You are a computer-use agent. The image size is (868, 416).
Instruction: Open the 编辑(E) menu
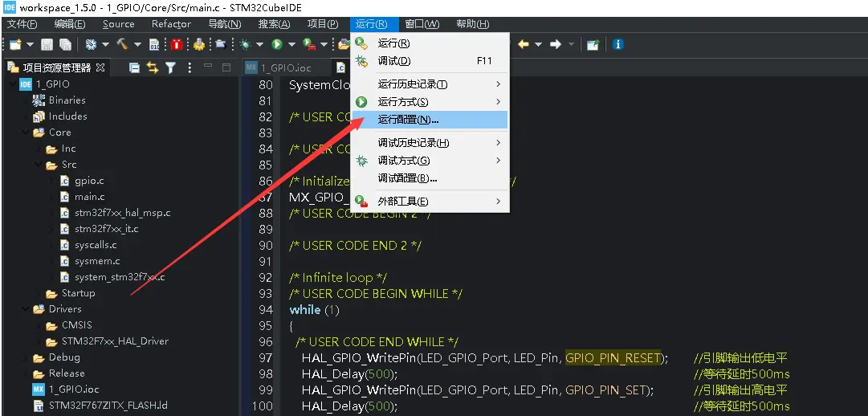[x=70, y=24]
